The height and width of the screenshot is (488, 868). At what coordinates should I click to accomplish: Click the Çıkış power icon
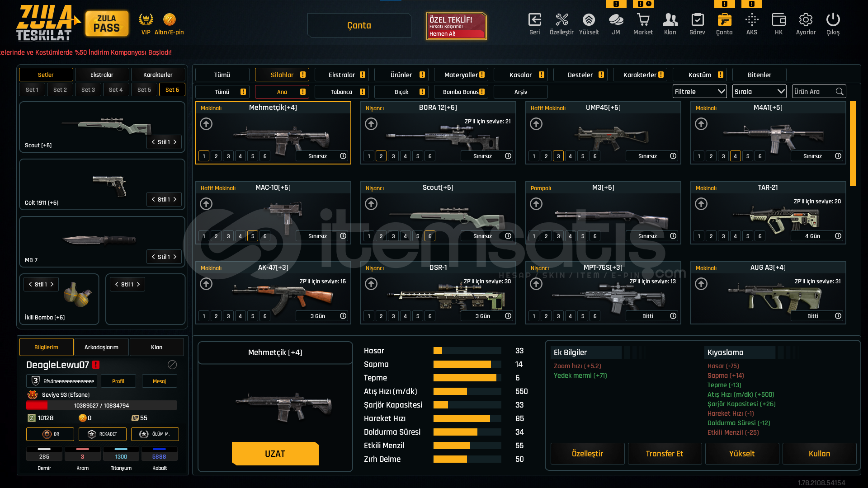tap(833, 20)
